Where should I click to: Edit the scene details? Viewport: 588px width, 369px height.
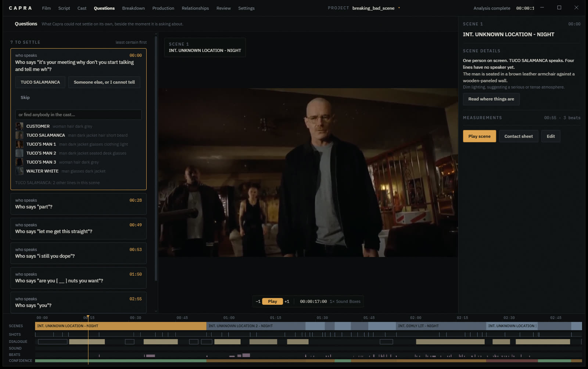click(x=551, y=136)
